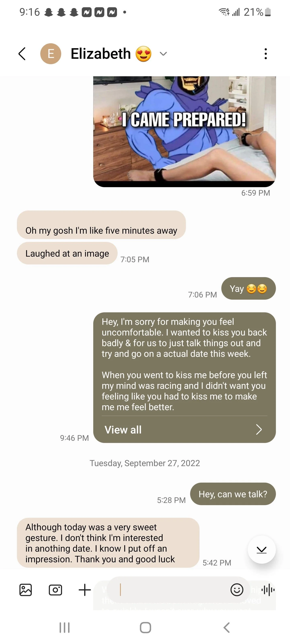Select the 'Yay' message bubble

click(x=249, y=289)
